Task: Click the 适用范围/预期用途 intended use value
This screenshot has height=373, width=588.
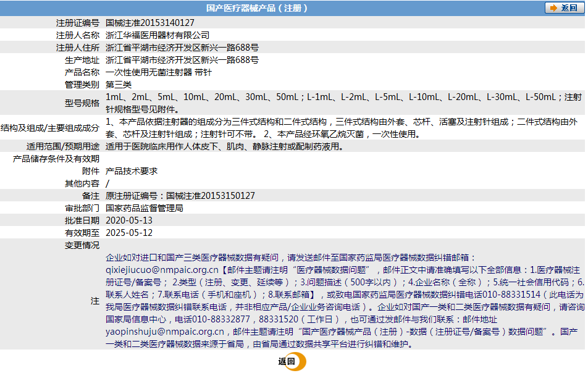Action: click(x=225, y=146)
